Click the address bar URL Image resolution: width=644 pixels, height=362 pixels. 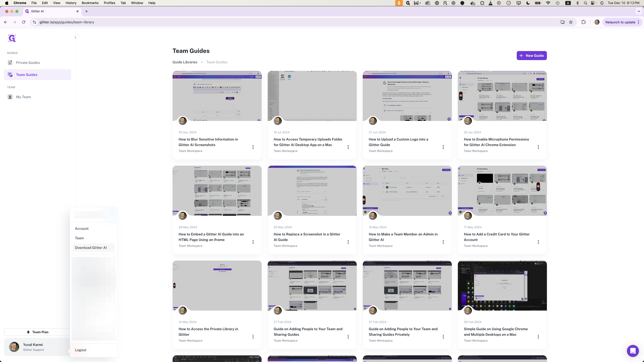click(x=67, y=22)
